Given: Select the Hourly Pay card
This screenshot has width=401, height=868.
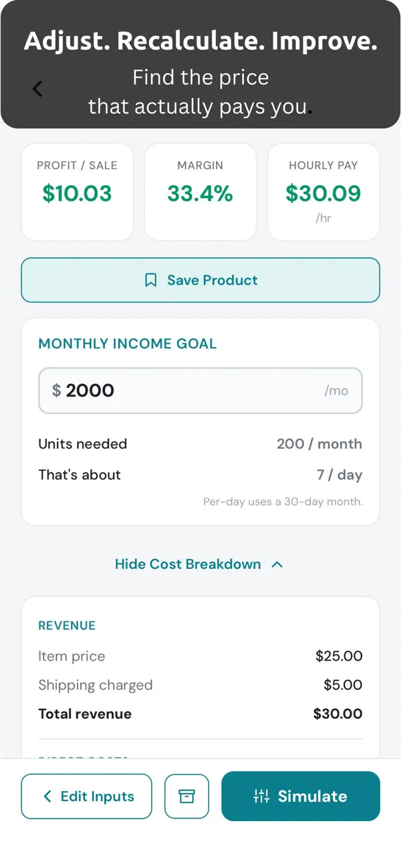Looking at the screenshot, I should tap(323, 192).
